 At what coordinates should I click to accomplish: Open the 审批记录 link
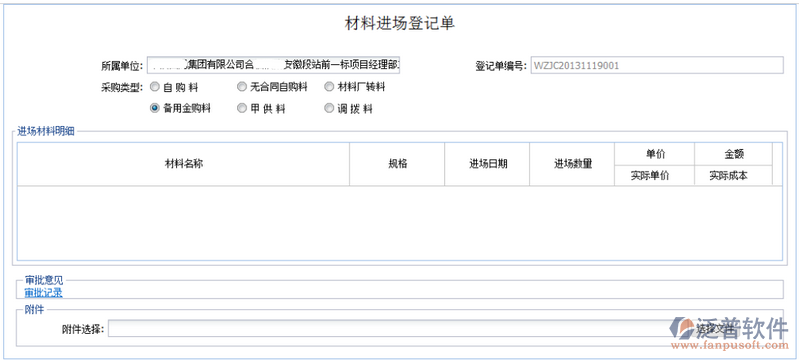pos(43,293)
